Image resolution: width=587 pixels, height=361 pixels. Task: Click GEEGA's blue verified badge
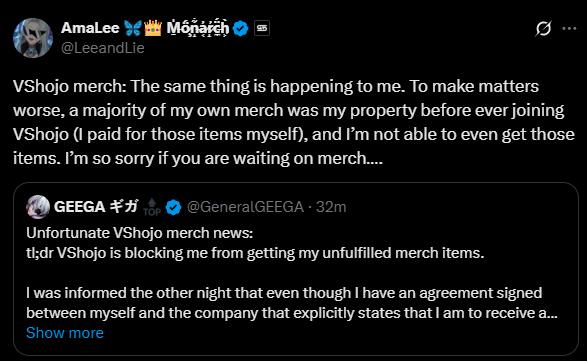pyautogui.click(x=173, y=207)
